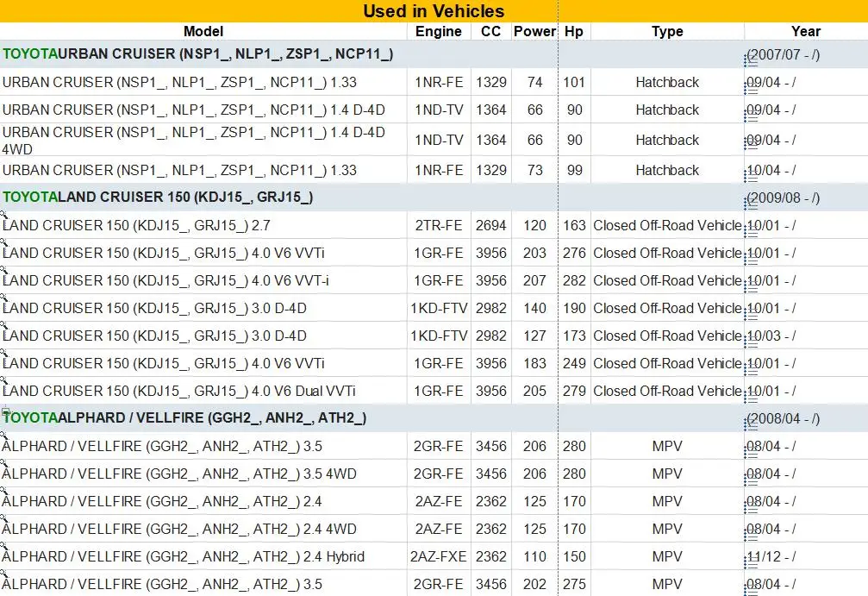
Task: Click the "CC" column header
Action: pyautogui.click(x=490, y=32)
